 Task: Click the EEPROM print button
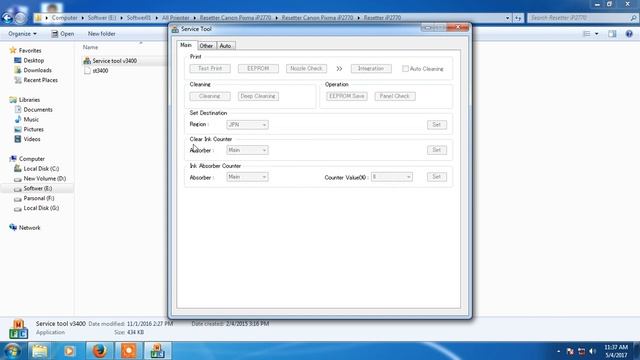258,69
